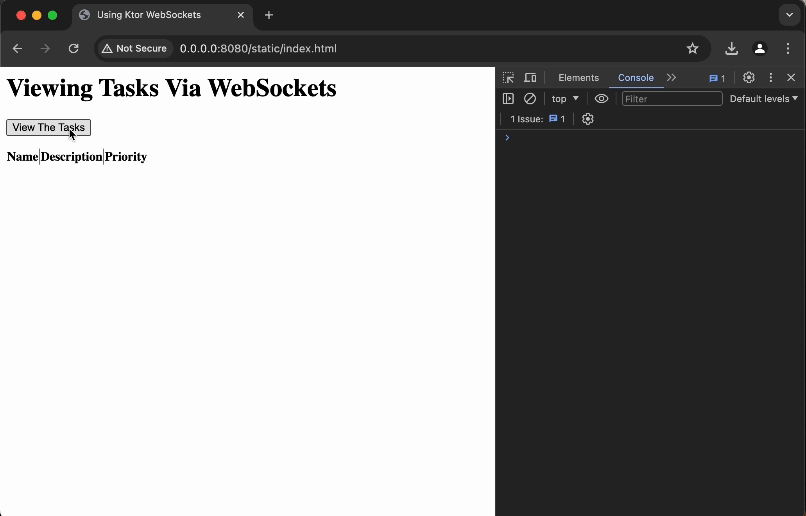Open the top JavaScript context dropdown
Viewport: 806px width, 516px height.
[565, 99]
